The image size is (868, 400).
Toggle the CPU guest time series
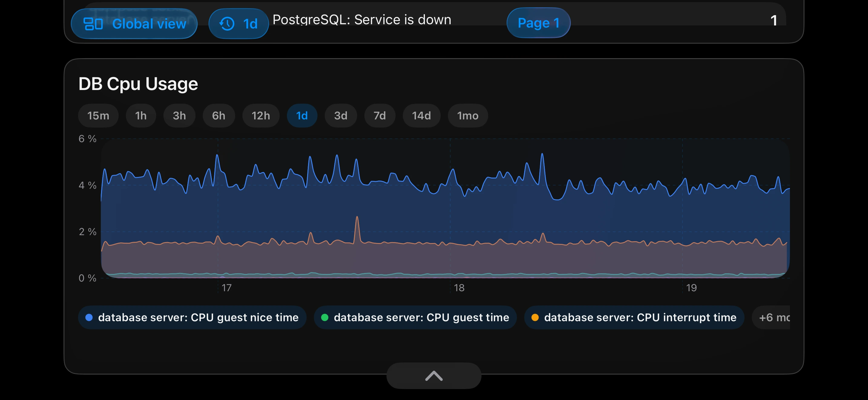(x=415, y=317)
